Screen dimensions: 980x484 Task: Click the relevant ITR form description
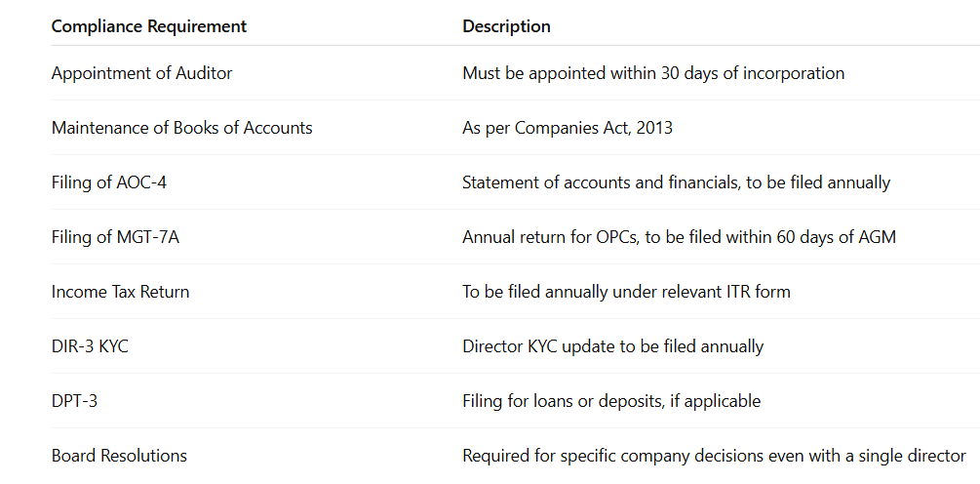[x=626, y=292]
